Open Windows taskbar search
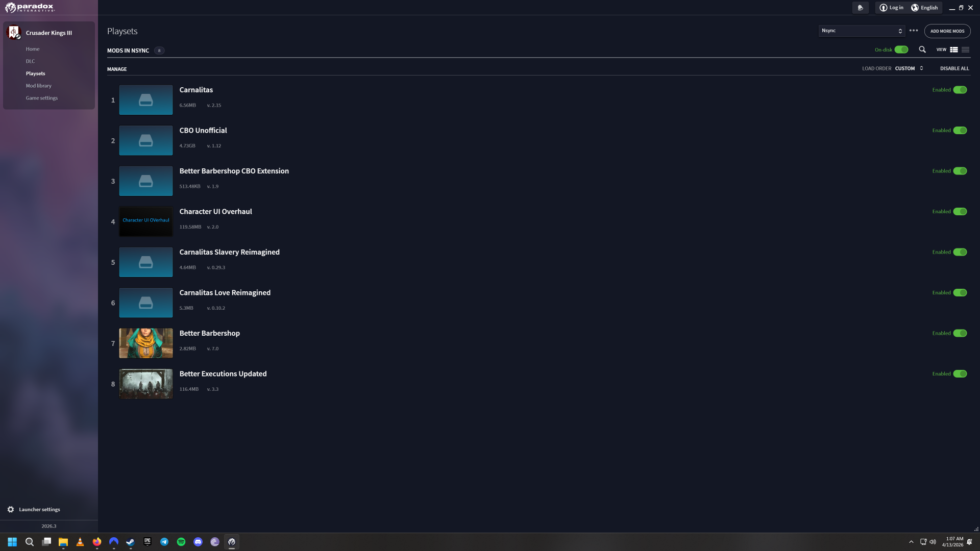The height and width of the screenshot is (551, 980). click(x=30, y=542)
